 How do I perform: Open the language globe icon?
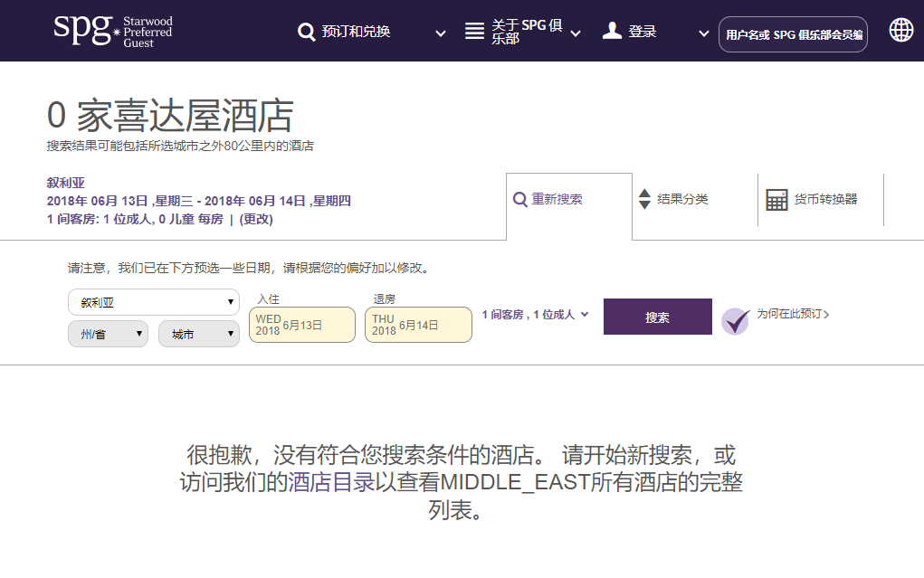[x=900, y=30]
